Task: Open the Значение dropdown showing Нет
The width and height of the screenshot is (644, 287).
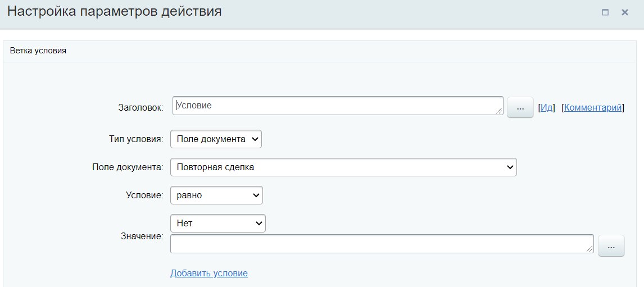Action: (217, 224)
